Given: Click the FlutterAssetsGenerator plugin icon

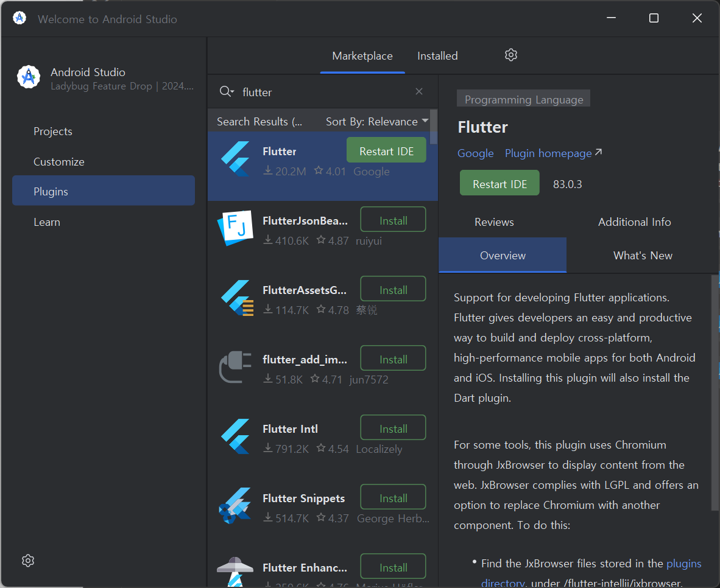Looking at the screenshot, I should pyautogui.click(x=236, y=298).
